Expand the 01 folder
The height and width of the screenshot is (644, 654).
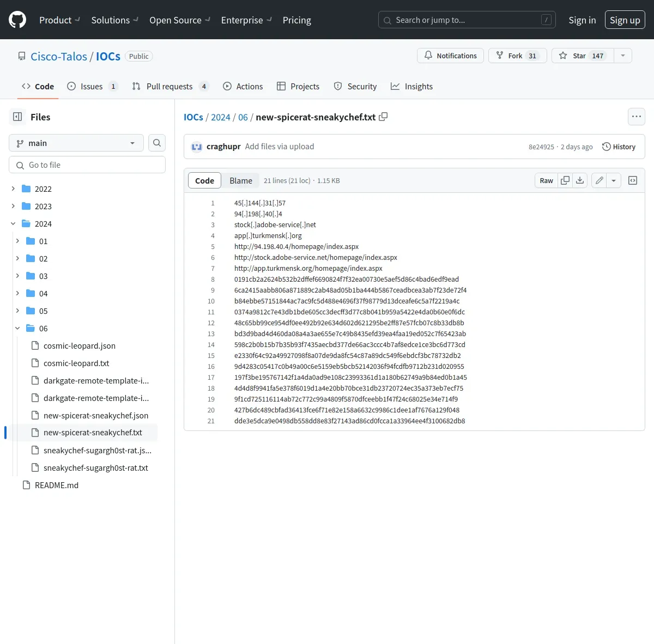point(17,241)
